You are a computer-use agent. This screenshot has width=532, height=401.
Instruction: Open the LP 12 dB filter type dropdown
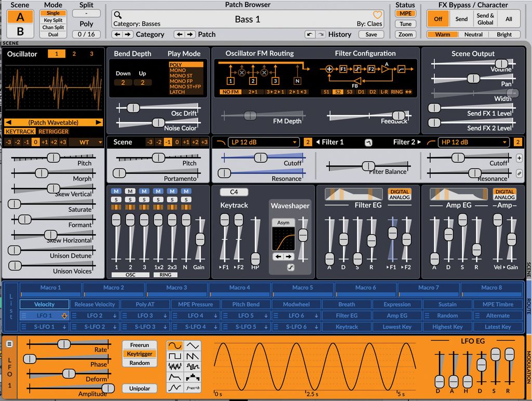pyautogui.click(x=263, y=141)
